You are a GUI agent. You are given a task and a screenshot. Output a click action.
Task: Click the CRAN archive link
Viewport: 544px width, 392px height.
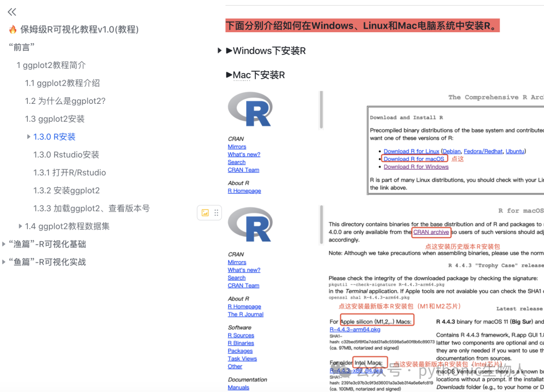coord(431,232)
